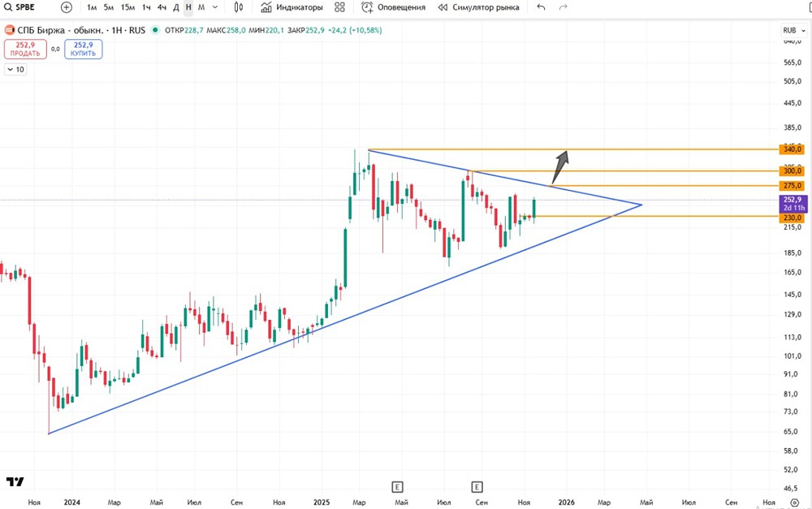
Task: Click the 252,9 КУПИТЬ buy button
Action: coord(84,50)
